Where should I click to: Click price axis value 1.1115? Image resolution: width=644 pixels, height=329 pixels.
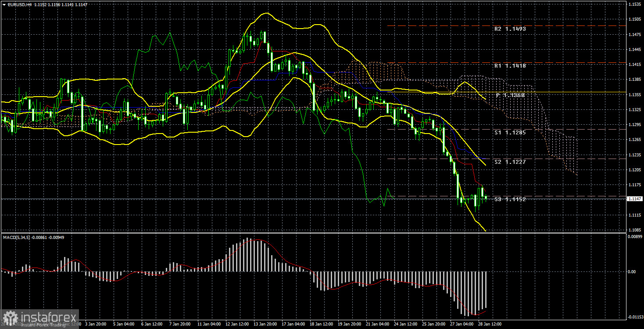(x=634, y=214)
